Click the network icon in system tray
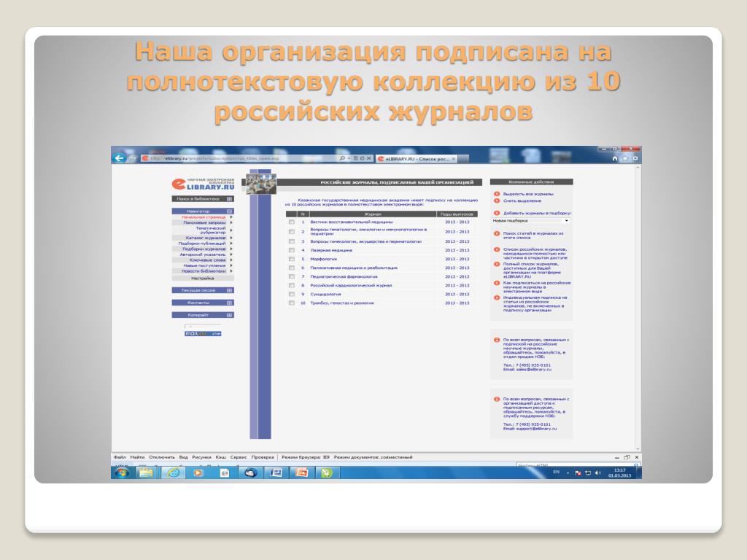The height and width of the screenshot is (560, 747). click(588, 472)
